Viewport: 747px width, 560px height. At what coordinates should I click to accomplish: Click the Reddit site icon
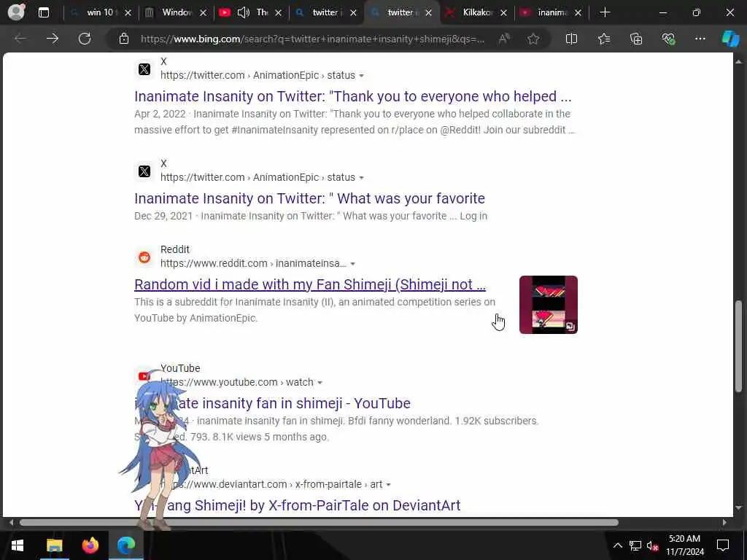[144, 257]
